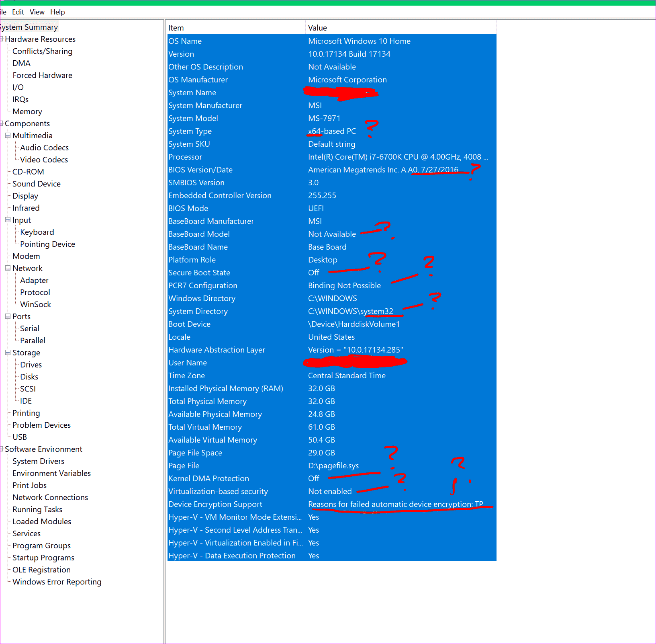Click the OS Name row
The width and height of the screenshot is (656, 644).
pos(332,41)
